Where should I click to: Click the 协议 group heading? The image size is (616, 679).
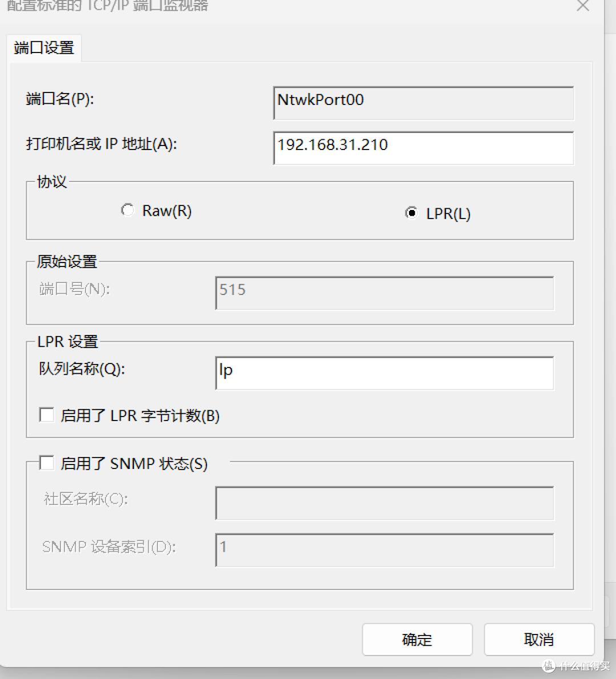(x=52, y=182)
